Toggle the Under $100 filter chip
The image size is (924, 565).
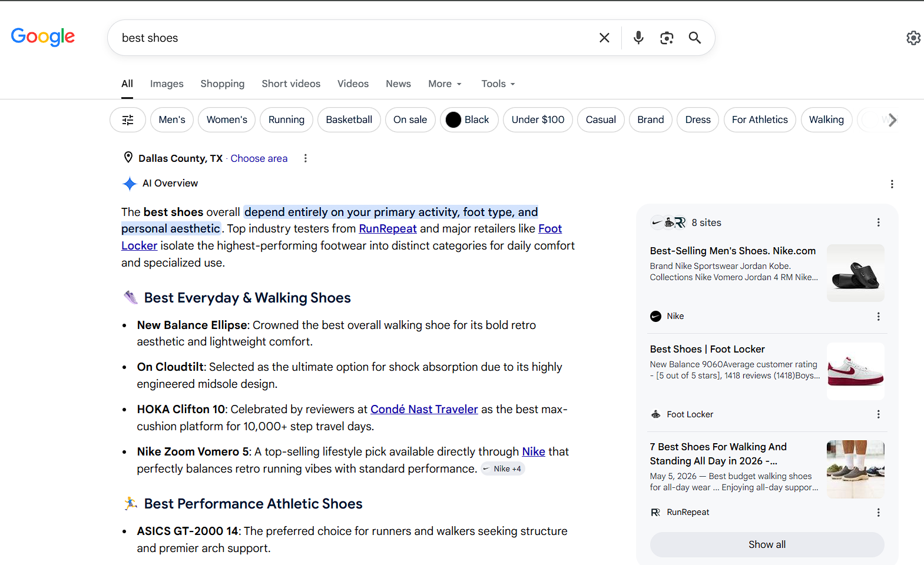pyautogui.click(x=538, y=120)
